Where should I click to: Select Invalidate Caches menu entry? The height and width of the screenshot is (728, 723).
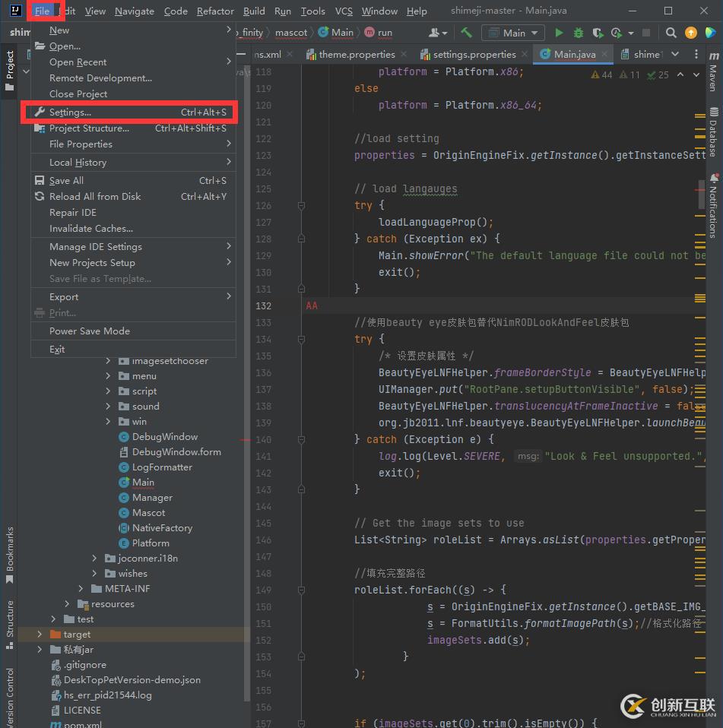91,229
